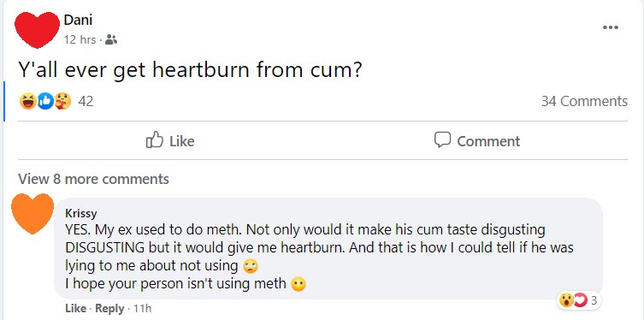Viewport: 644px width, 320px height.
Task: Click the heart reaction on Krissy's comment
Action: click(x=581, y=301)
